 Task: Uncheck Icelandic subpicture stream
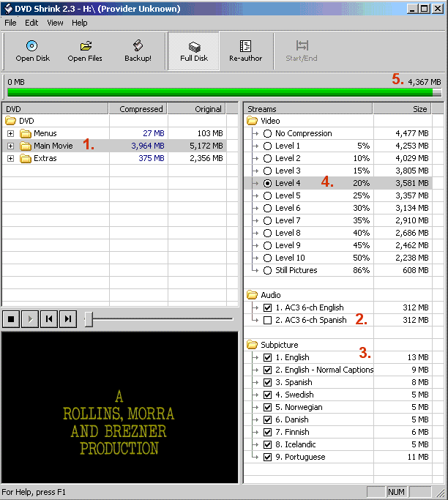[267, 444]
